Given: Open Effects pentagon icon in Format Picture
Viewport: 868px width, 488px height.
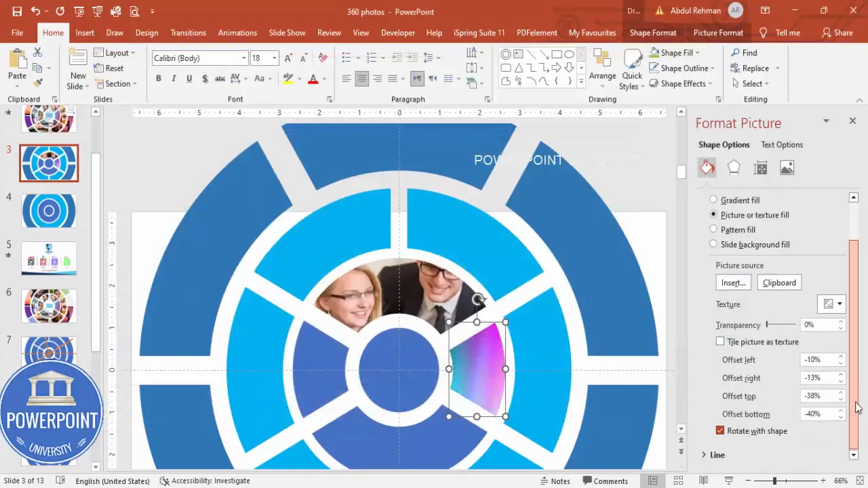Looking at the screenshot, I should (x=734, y=167).
